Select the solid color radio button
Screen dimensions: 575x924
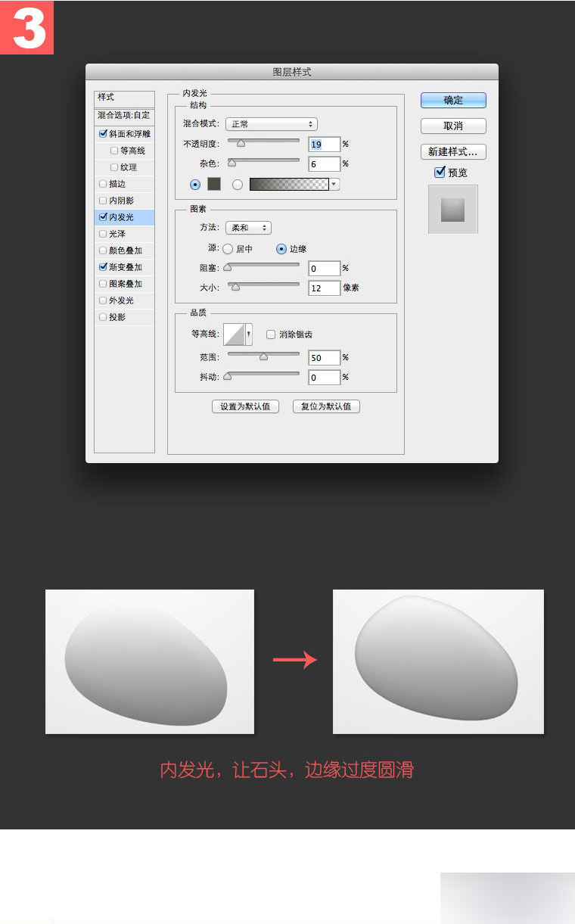pos(196,184)
